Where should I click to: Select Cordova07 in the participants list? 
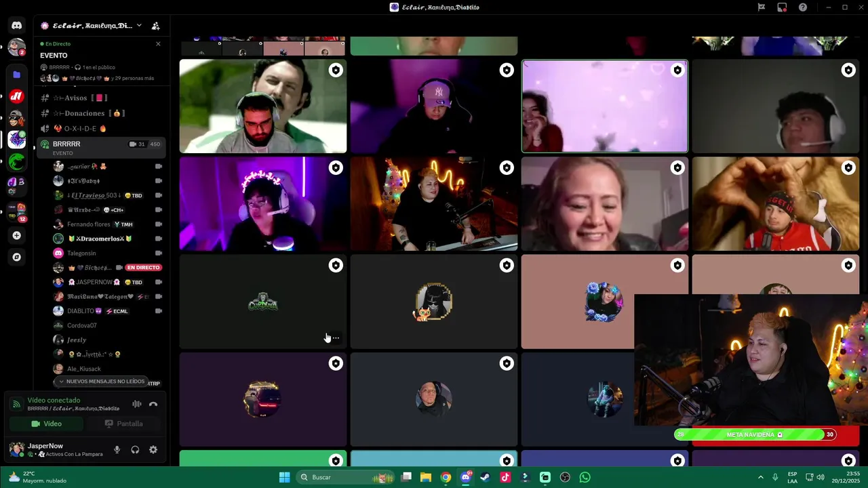(x=82, y=326)
